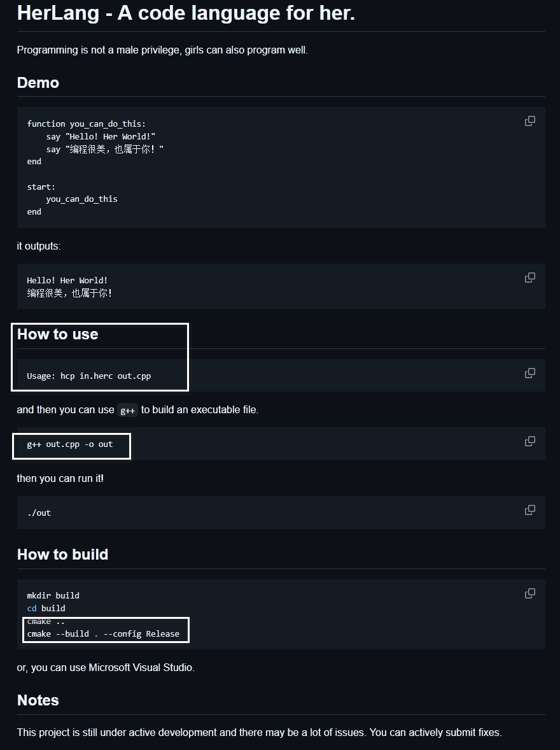Click the "mkdir build" command line
The width and height of the screenshot is (560, 750).
tap(53, 596)
